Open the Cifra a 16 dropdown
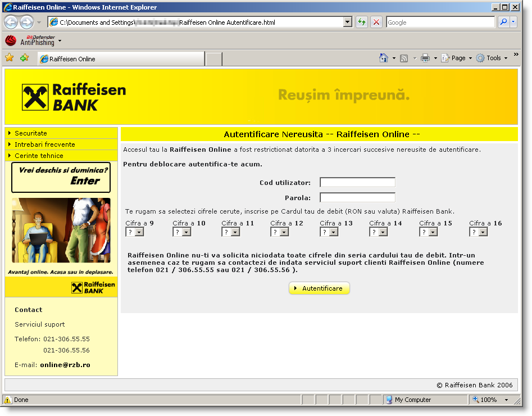Image resolution: width=532 pixels, height=416 pixels. 479,232
